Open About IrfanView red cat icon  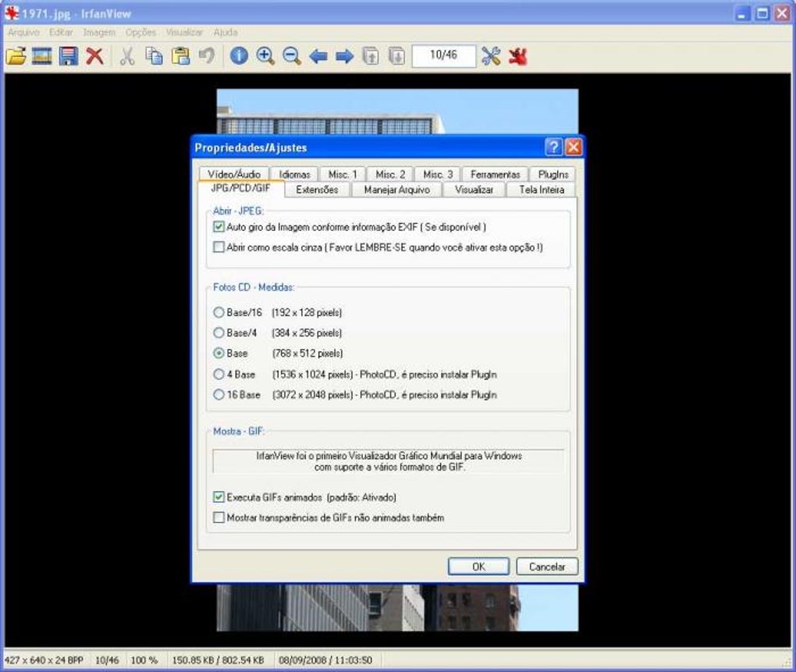click(518, 55)
